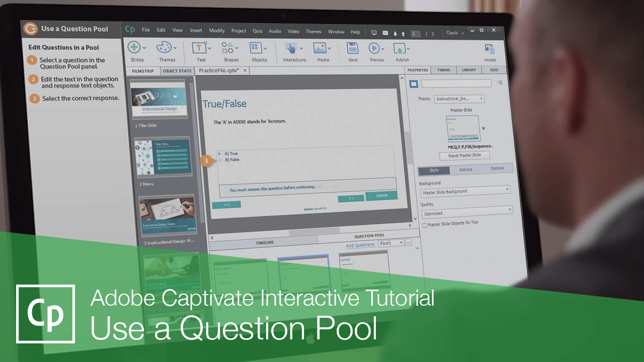This screenshot has height=362, width=644.
Task: Select the A) True radio button
Action: [218, 153]
